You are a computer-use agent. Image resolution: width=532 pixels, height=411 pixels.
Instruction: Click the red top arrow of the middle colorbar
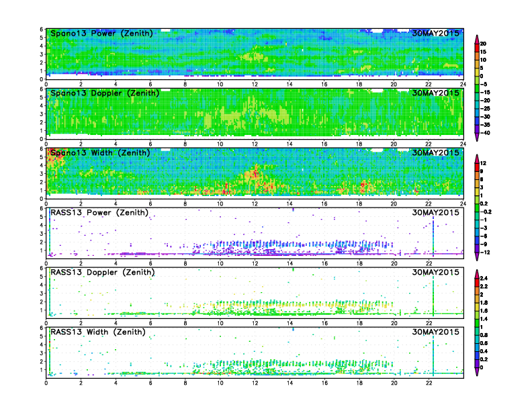coord(476,158)
